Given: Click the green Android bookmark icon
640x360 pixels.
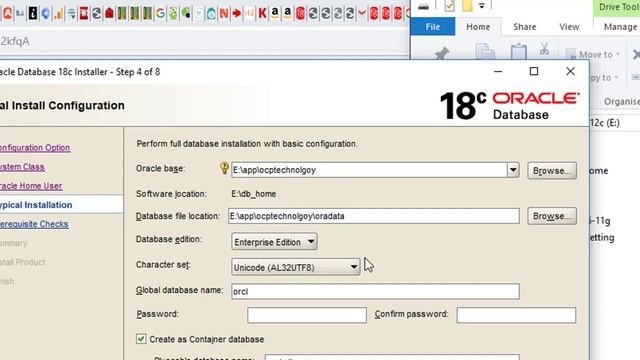Looking at the screenshot, I should tap(173, 13).
